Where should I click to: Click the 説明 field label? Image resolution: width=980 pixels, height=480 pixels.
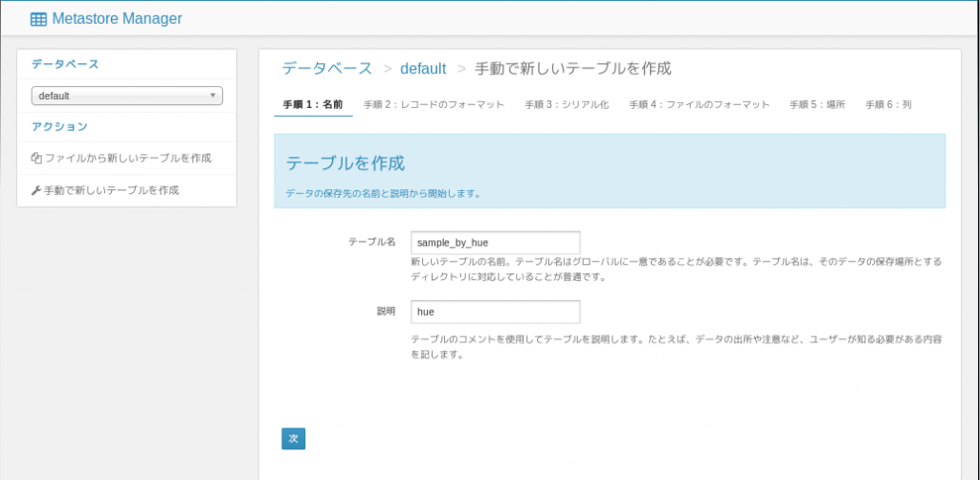(x=386, y=312)
